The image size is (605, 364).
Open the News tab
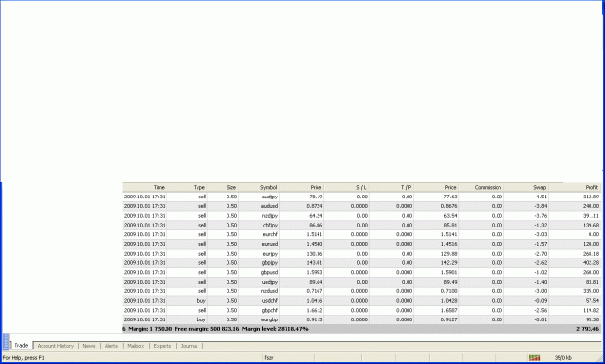coord(89,346)
